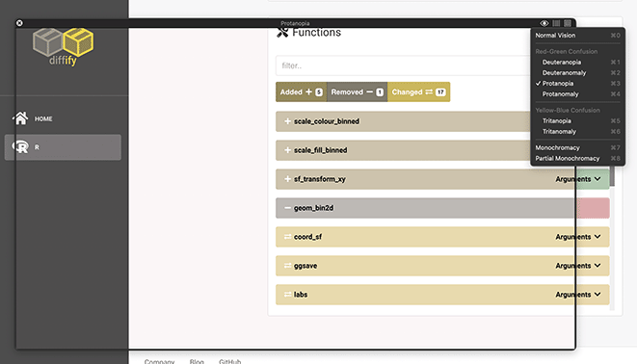The height and width of the screenshot is (364, 637).
Task: Click plus icon on scale_fill_binned row
Action: (x=287, y=150)
